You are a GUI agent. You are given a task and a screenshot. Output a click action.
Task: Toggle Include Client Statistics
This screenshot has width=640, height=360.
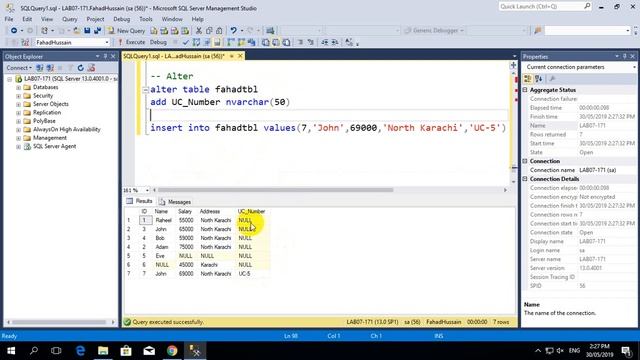pos(252,42)
